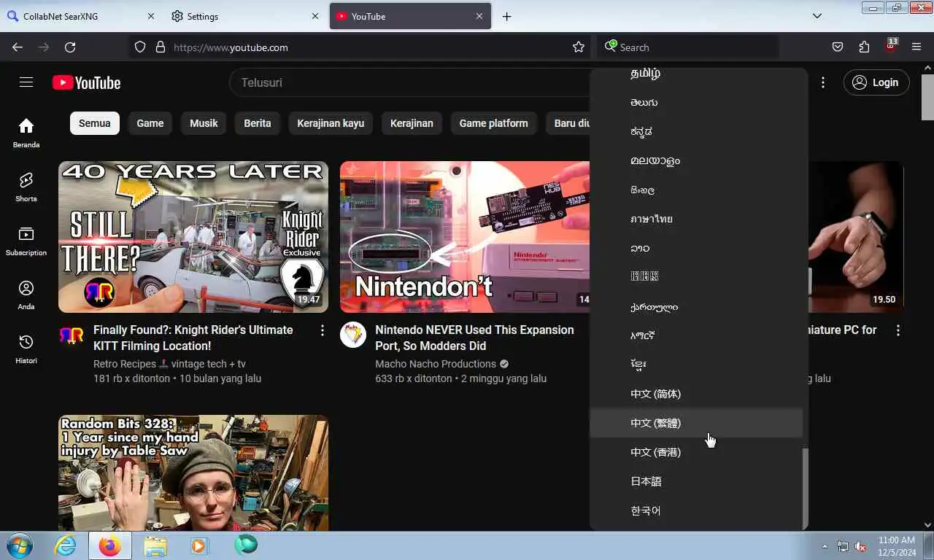Choose 中文 (繁體) language option
Viewport: 934px width, 560px height.
pyautogui.click(x=696, y=423)
